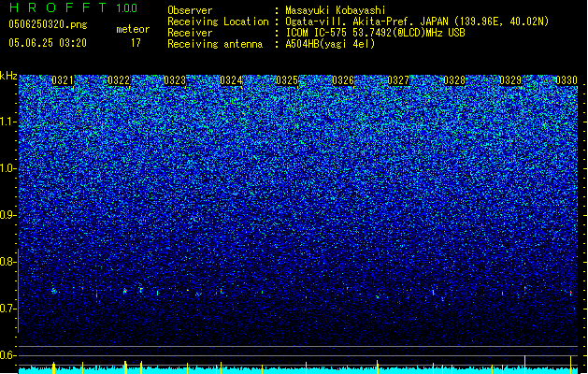This screenshot has height=374, width=588.
Task: Click the 0328 time marker label
Action: pyautogui.click(x=454, y=80)
